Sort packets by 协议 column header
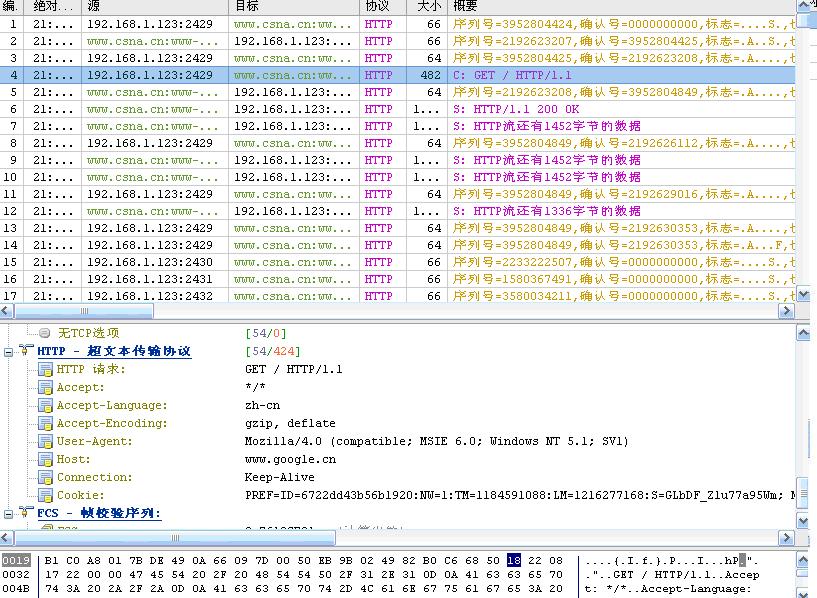Viewport: 817px width, 598px height. [x=383, y=6]
